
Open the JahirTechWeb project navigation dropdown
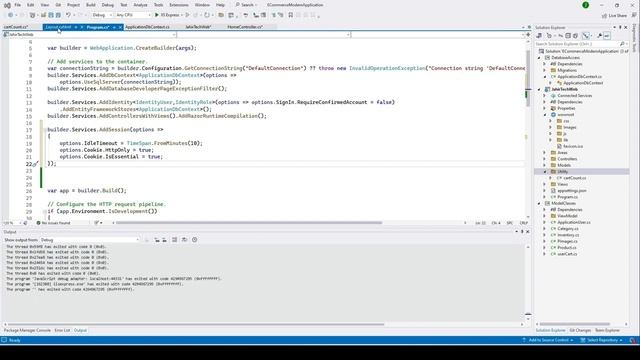(x=90, y=35)
